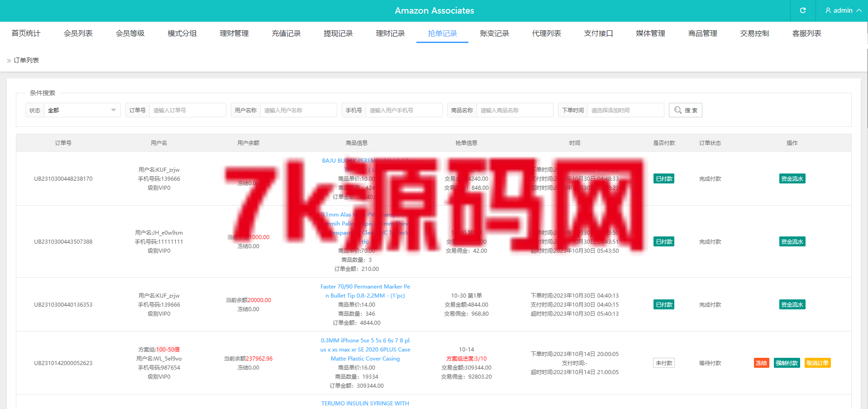This screenshot has width=868, height=409.
Task: Click the orange 冻结 button
Action: 761,363
